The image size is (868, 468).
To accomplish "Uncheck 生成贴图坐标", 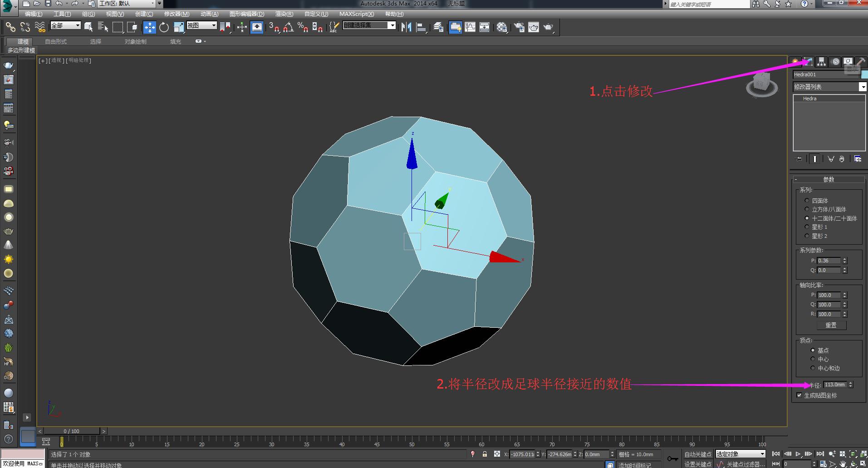I will pos(799,395).
